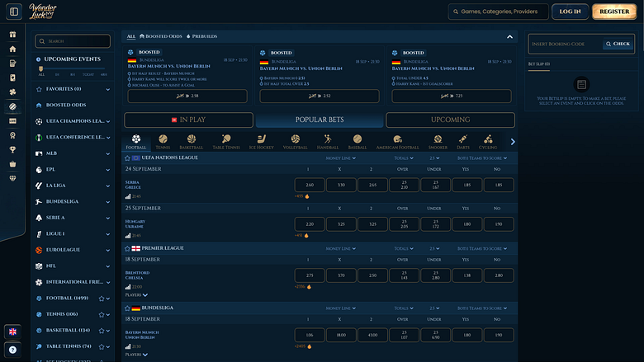Select the Darts sport icon
This screenshot has width=644, height=362.
click(463, 142)
